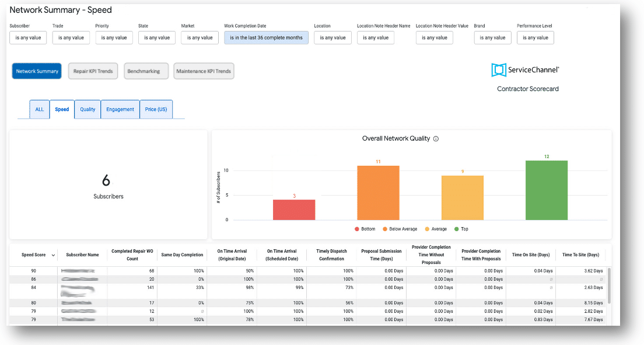This screenshot has width=644, height=345.
Task: Open the Work Completion Date filter
Action: click(x=266, y=37)
